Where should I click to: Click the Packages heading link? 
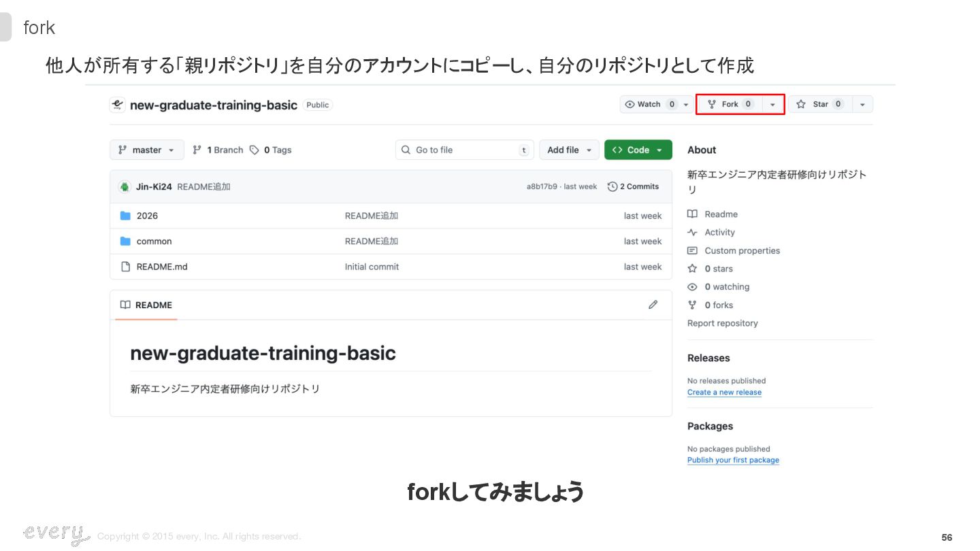point(710,426)
